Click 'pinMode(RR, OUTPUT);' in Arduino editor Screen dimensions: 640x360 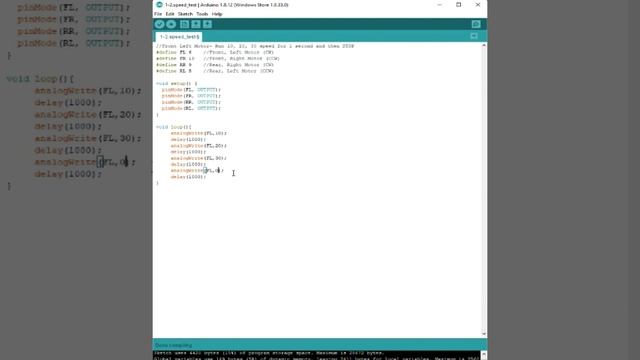coord(191,102)
